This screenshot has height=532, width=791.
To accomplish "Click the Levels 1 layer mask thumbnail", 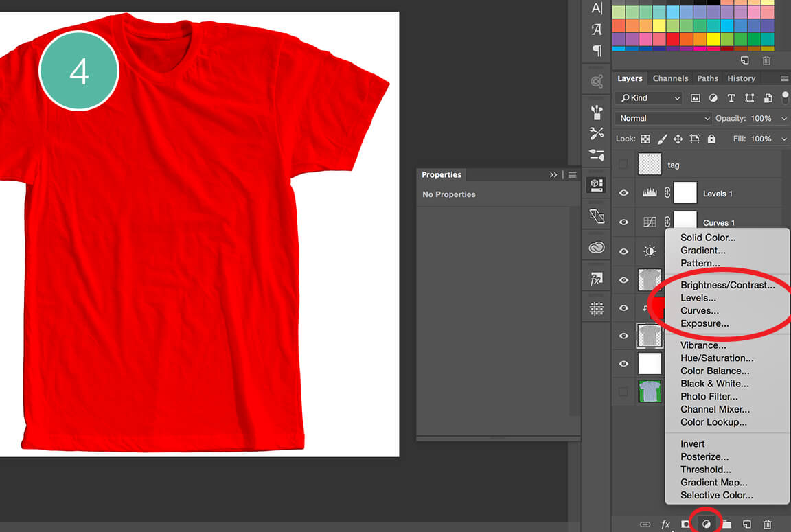I will tap(685, 193).
